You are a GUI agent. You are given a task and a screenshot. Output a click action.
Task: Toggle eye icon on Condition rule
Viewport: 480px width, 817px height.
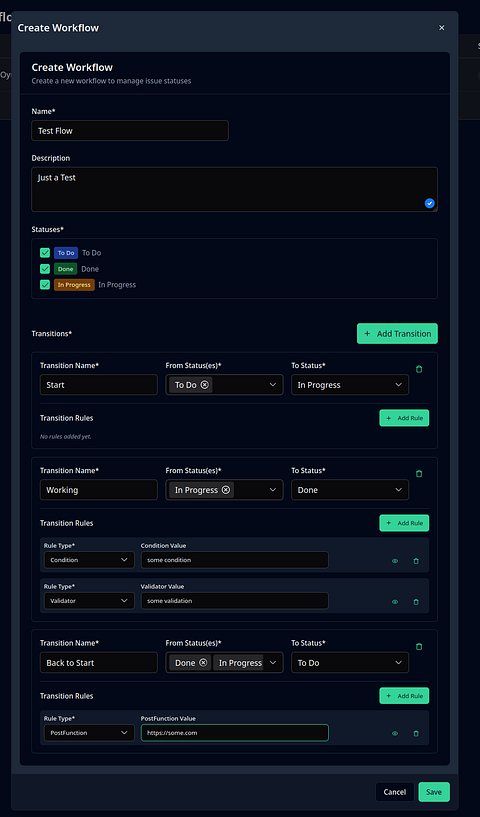[395, 561]
